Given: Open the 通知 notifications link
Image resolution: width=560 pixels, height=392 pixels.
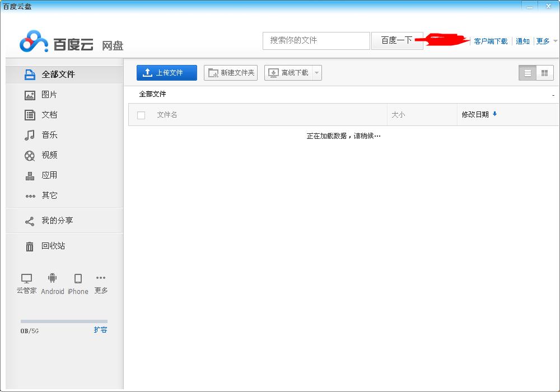Looking at the screenshot, I should click(522, 41).
